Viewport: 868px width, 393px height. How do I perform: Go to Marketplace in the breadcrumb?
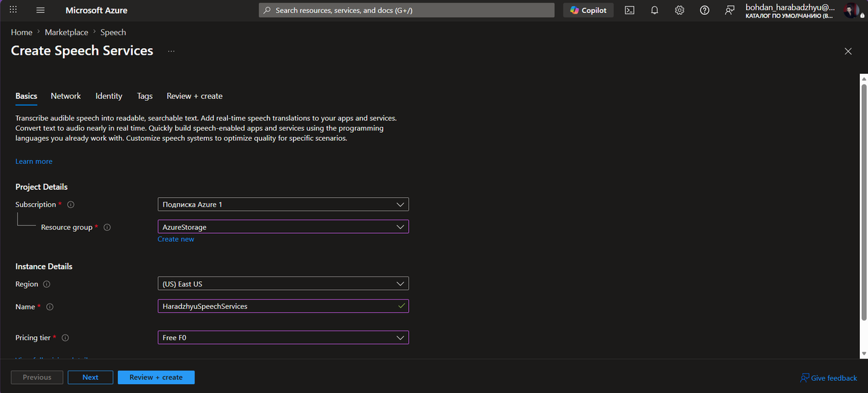tap(66, 33)
